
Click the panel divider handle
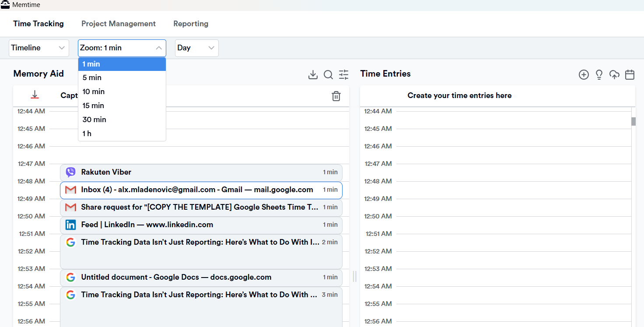point(355,276)
